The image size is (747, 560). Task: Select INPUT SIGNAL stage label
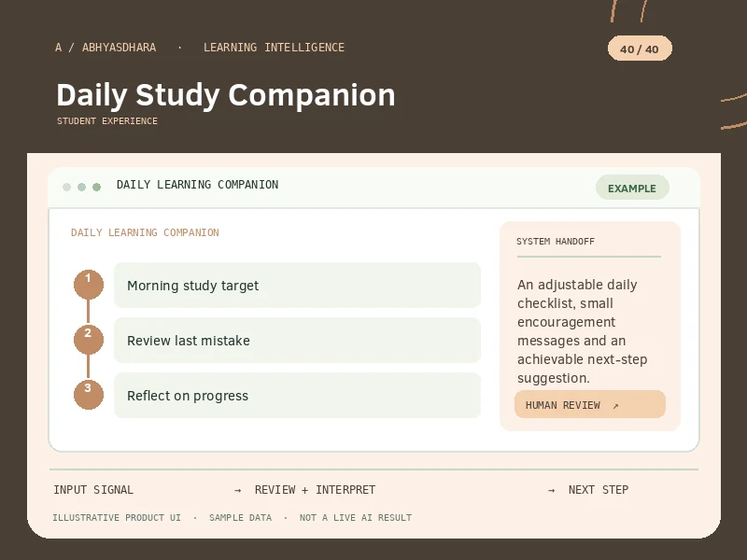coord(93,489)
